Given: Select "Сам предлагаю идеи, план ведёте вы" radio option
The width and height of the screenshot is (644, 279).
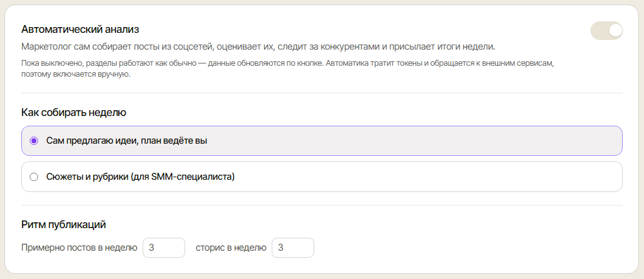Looking at the screenshot, I should [321, 140].
